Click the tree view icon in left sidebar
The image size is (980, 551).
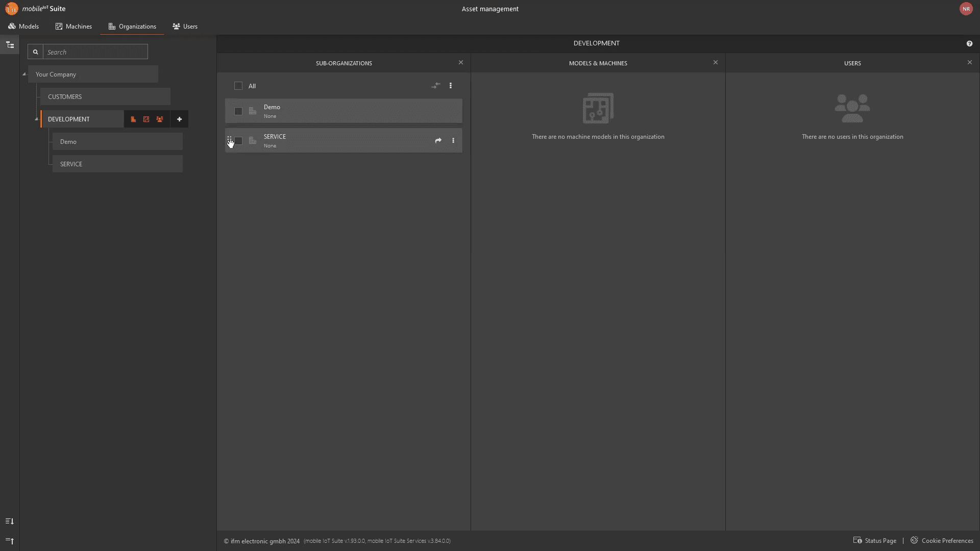tap(10, 45)
